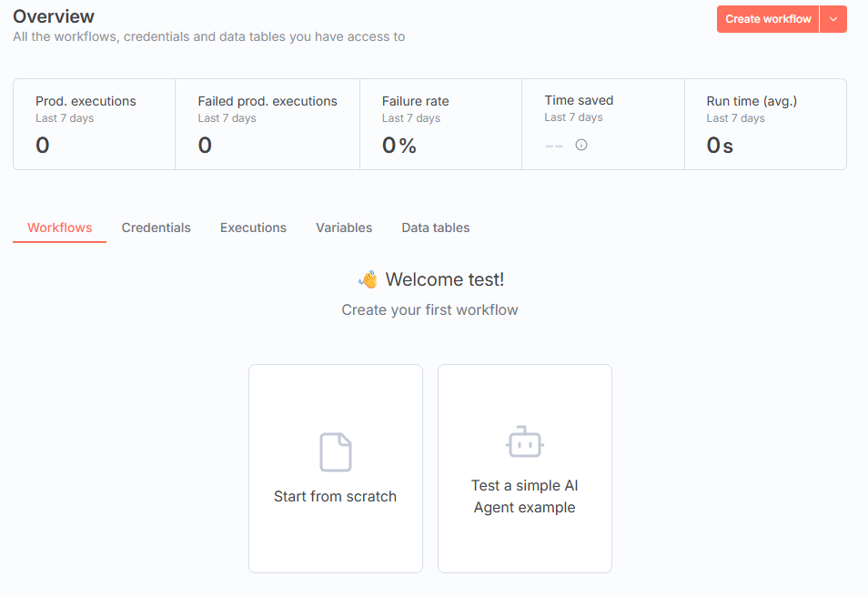Click the Overview page heading
This screenshot has width=868, height=597.
click(54, 16)
